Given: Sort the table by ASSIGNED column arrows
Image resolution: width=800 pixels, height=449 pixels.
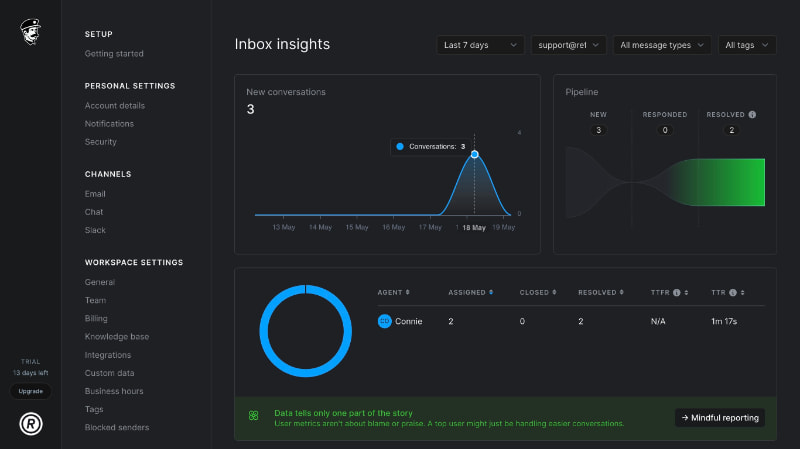Looking at the screenshot, I should coord(491,292).
